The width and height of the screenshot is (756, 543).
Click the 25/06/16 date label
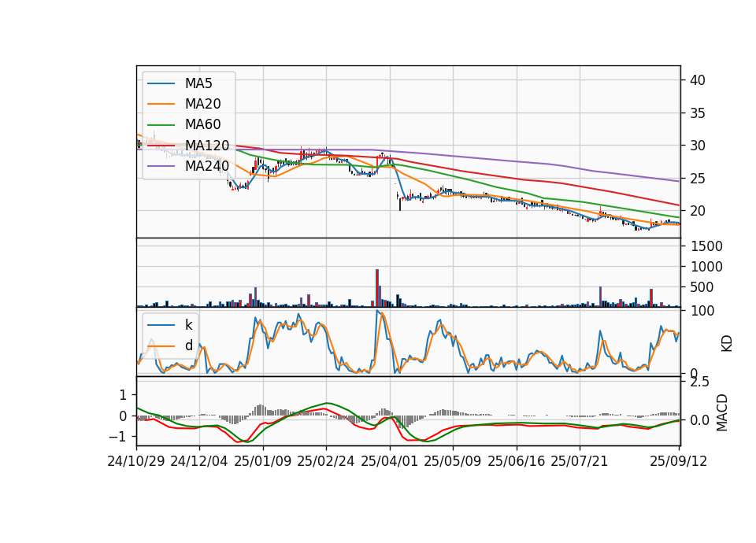tap(517, 461)
